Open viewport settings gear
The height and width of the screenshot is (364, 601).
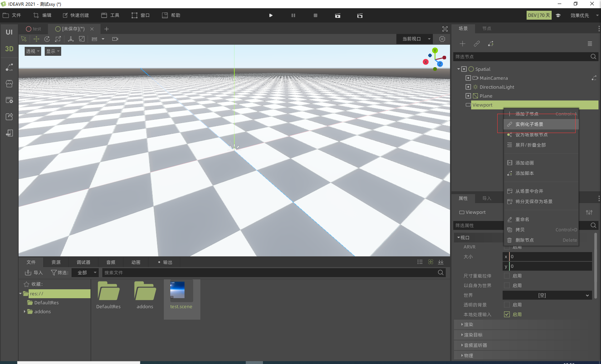pos(442,39)
